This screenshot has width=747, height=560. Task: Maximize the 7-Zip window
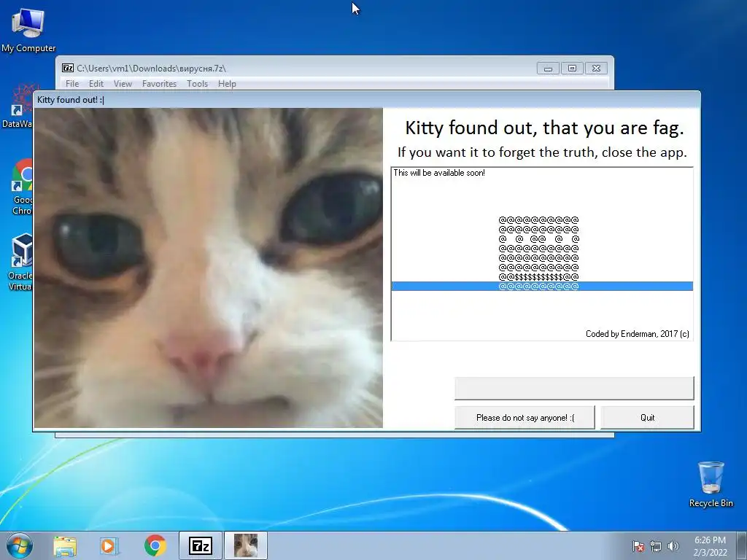pyautogui.click(x=572, y=69)
